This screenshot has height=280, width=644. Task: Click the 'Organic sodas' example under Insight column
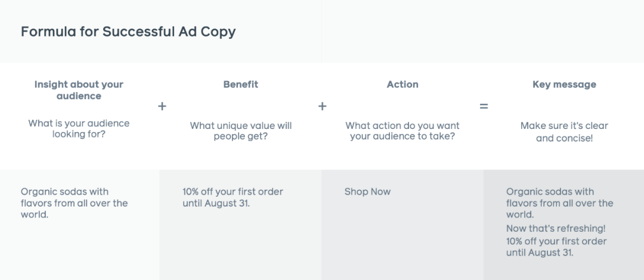75,203
